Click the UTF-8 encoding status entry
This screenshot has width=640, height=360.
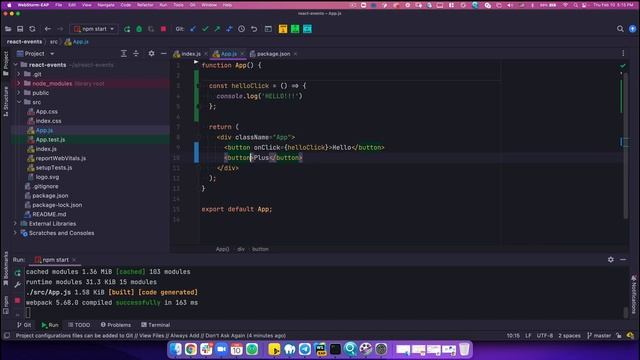pyautogui.click(x=544, y=336)
